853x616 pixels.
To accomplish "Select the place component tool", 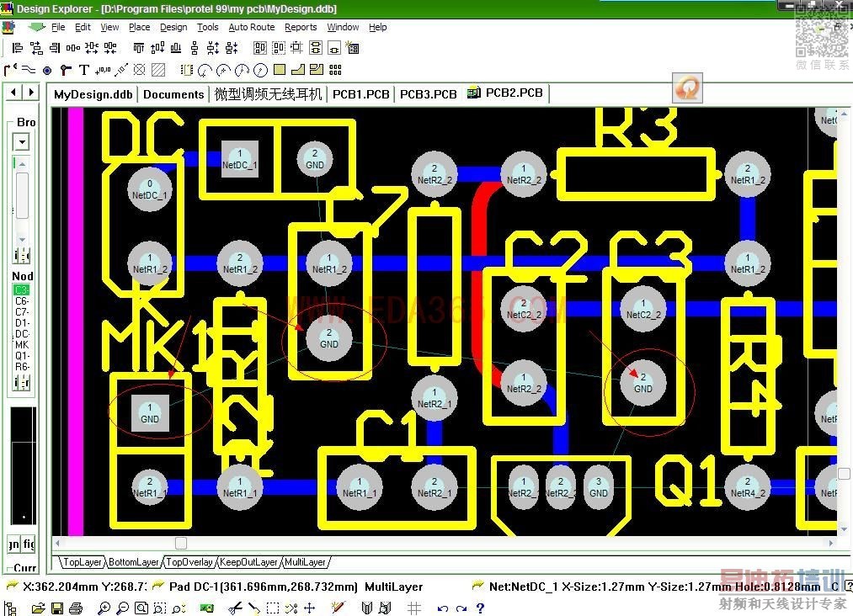I will pos(186,70).
